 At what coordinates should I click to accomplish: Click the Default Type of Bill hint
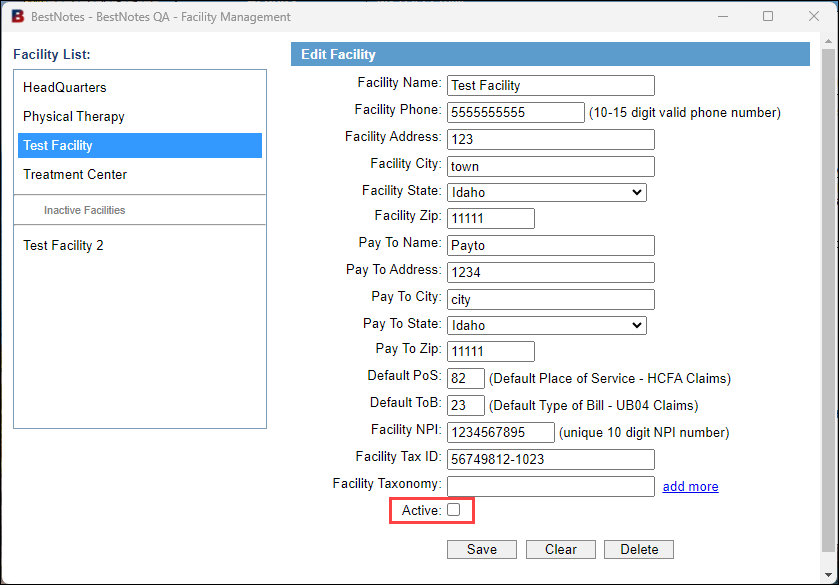[x=594, y=405]
